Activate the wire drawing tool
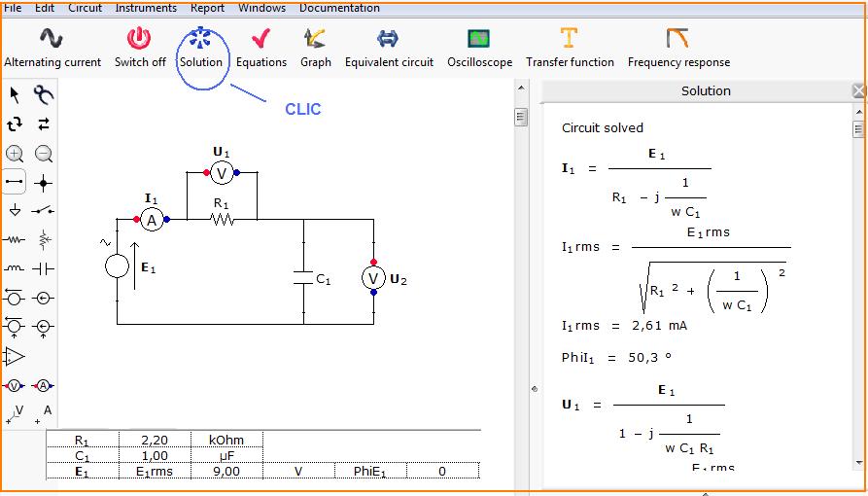This screenshot has width=868, height=496. point(15,182)
